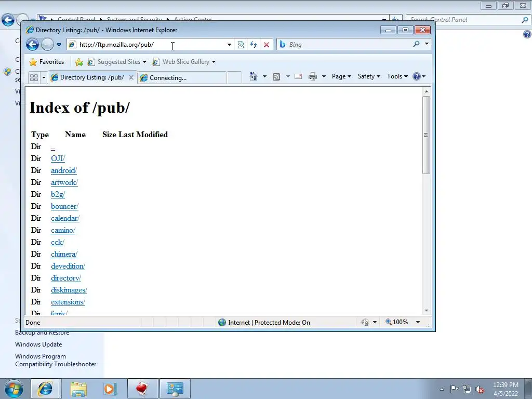The image size is (532, 399).
Task: Open the search provider dropdown arrow
Action: (x=427, y=44)
